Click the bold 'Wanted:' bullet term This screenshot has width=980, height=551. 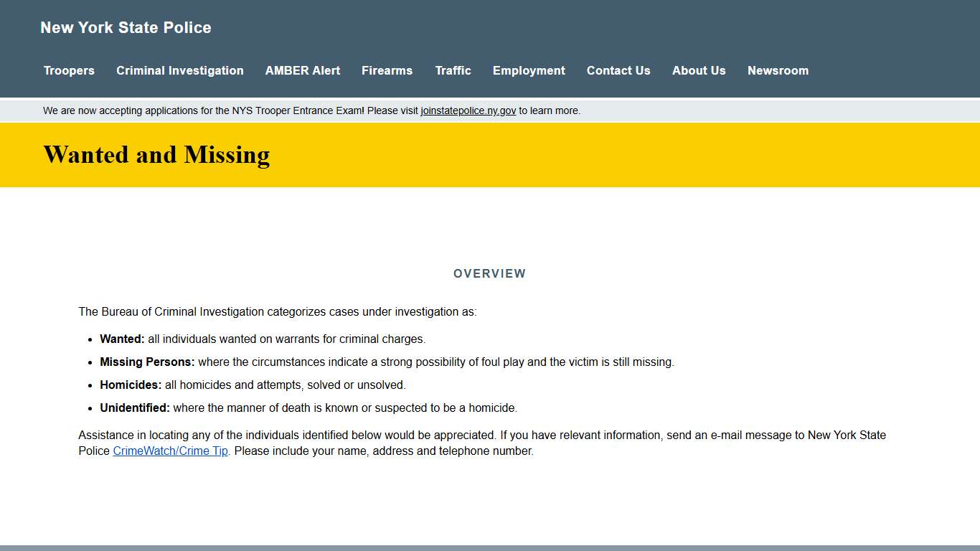[x=122, y=339]
